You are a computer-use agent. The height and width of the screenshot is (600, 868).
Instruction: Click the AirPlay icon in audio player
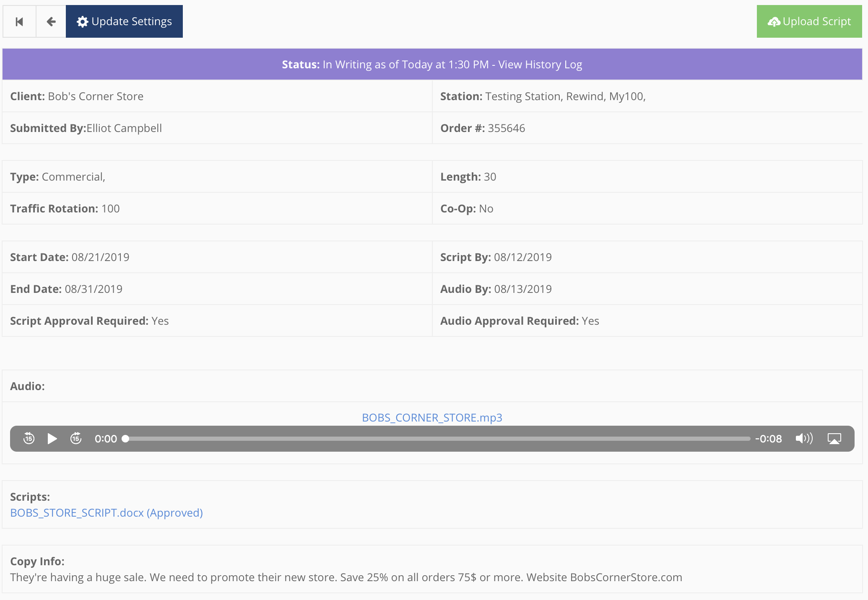(834, 439)
